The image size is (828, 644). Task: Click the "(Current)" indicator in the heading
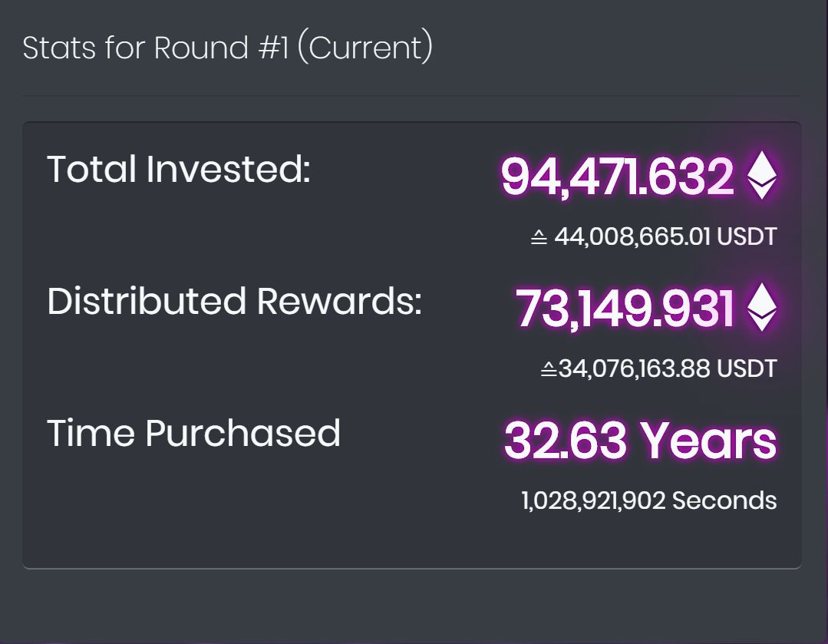pos(365,48)
